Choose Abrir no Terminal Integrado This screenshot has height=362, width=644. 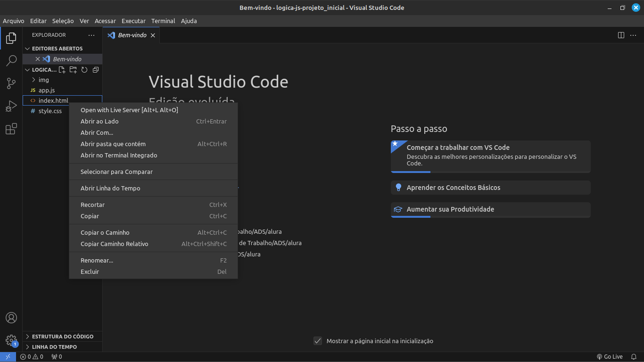[153, 156]
